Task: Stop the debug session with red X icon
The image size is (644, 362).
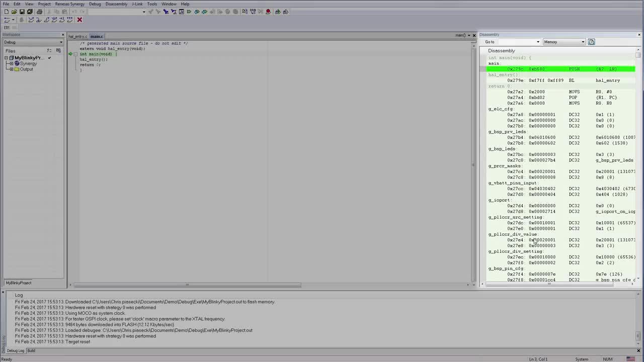Action: coord(79,20)
